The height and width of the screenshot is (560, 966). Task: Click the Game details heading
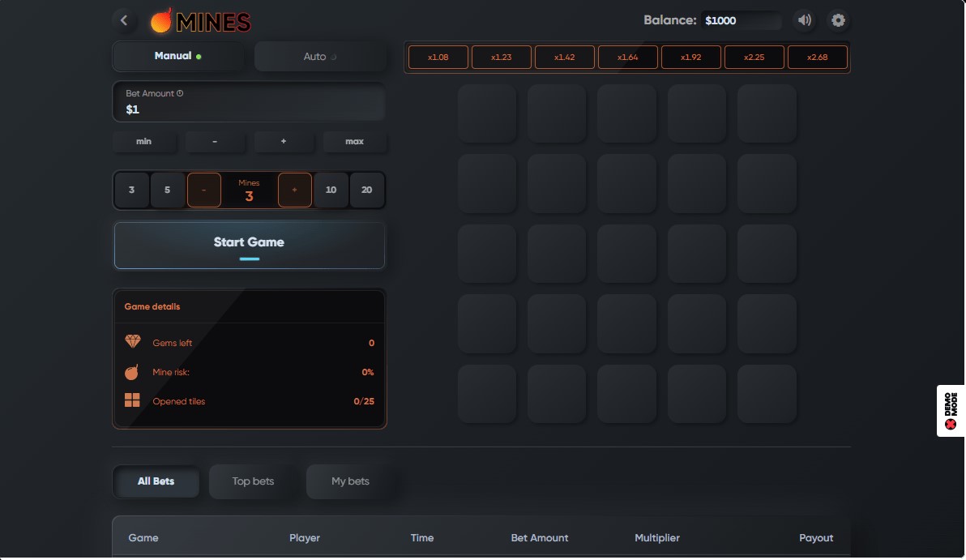[x=152, y=306]
